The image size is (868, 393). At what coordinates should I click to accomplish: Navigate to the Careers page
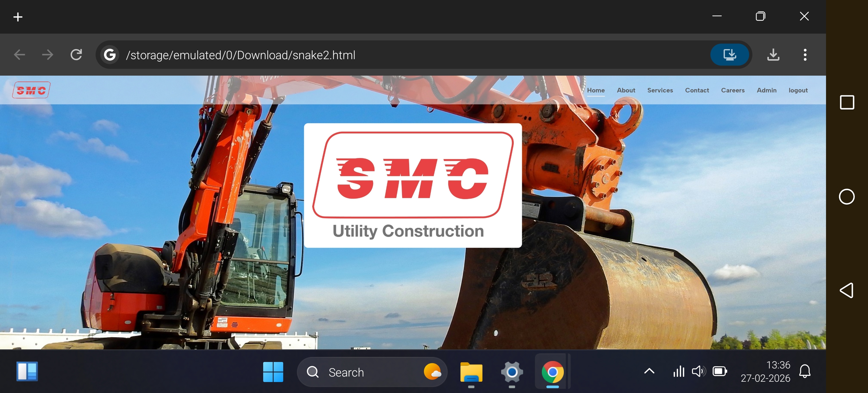pyautogui.click(x=733, y=90)
